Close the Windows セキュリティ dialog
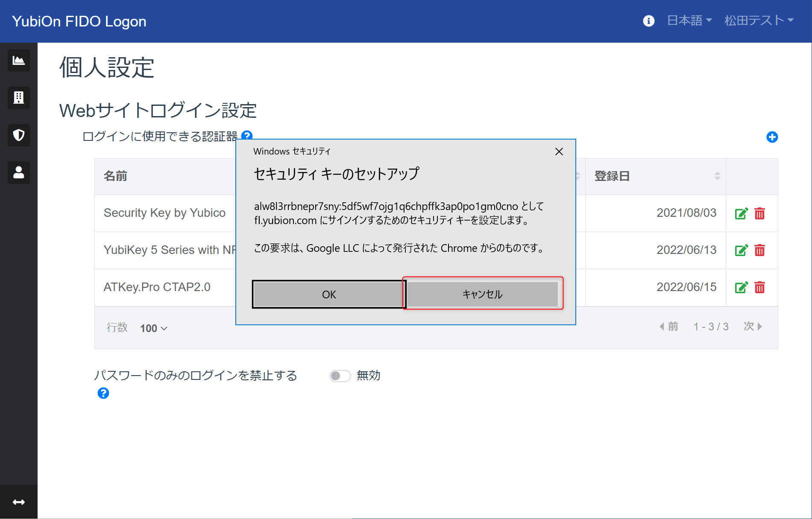 pyautogui.click(x=559, y=152)
